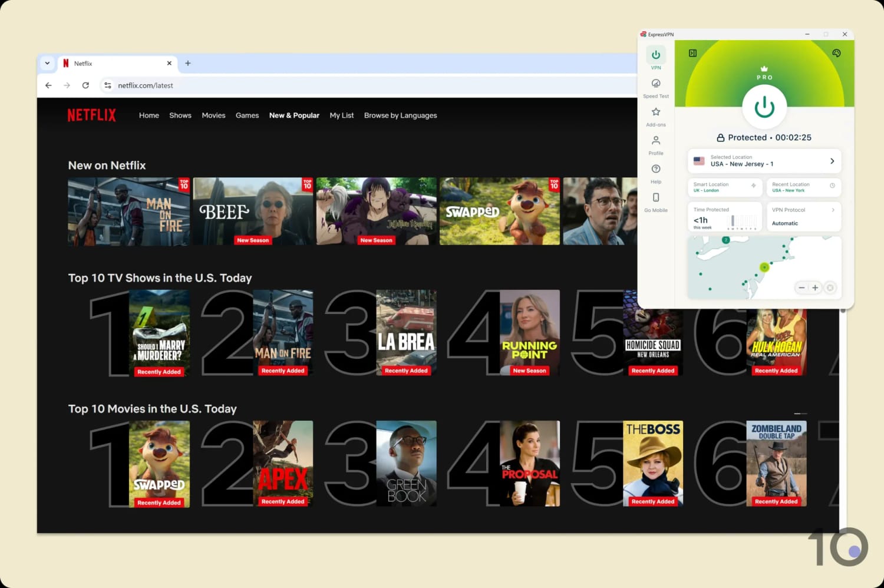884x588 pixels.
Task: Open Should I Marry a Murderer? show
Action: click(159, 333)
